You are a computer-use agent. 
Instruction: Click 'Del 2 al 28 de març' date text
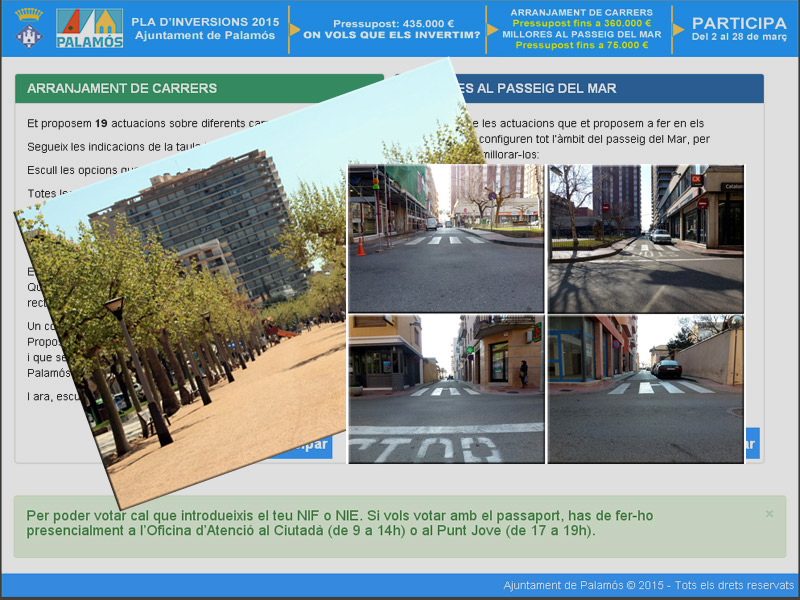point(739,37)
